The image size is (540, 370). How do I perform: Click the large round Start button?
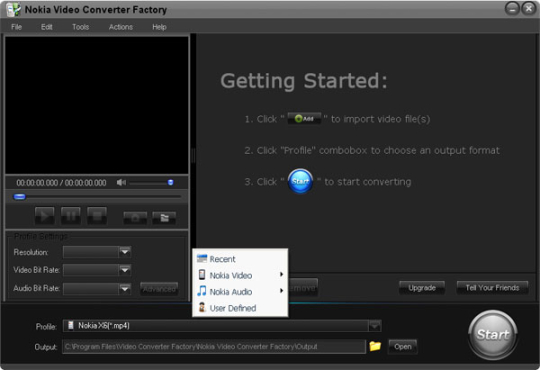pyautogui.click(x=493, y=334)
